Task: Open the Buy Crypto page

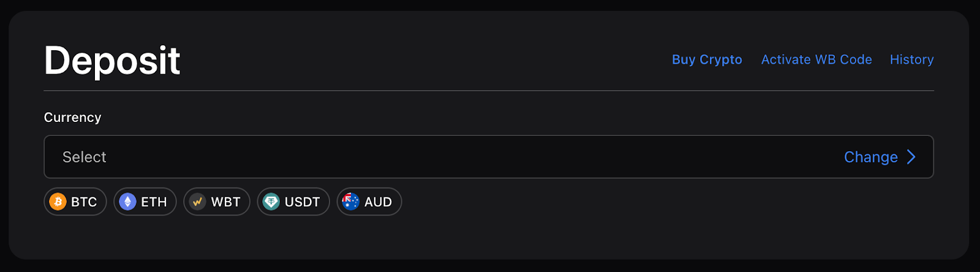Action: (707, 59)
